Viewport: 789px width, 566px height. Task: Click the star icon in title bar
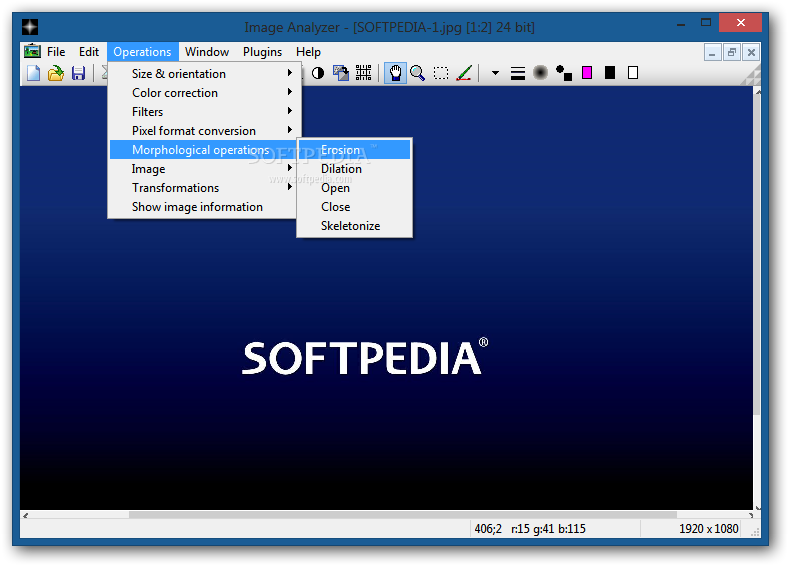click(30, 27)
